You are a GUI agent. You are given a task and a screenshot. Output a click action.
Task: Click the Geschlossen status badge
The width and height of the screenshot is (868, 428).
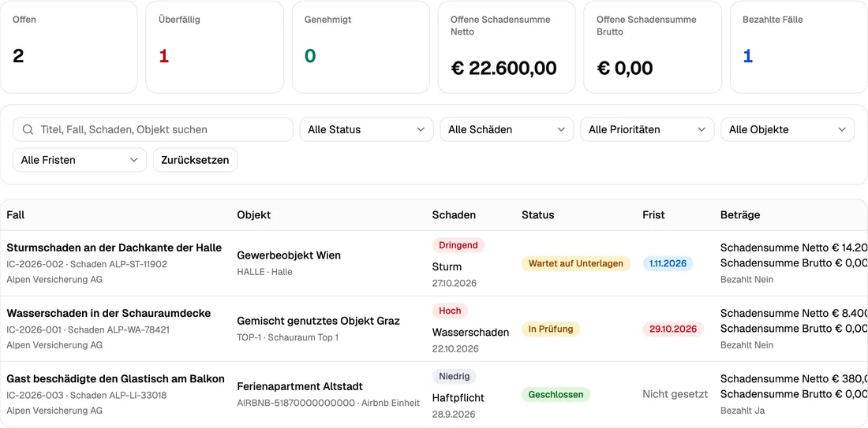[x=556, y=395]
